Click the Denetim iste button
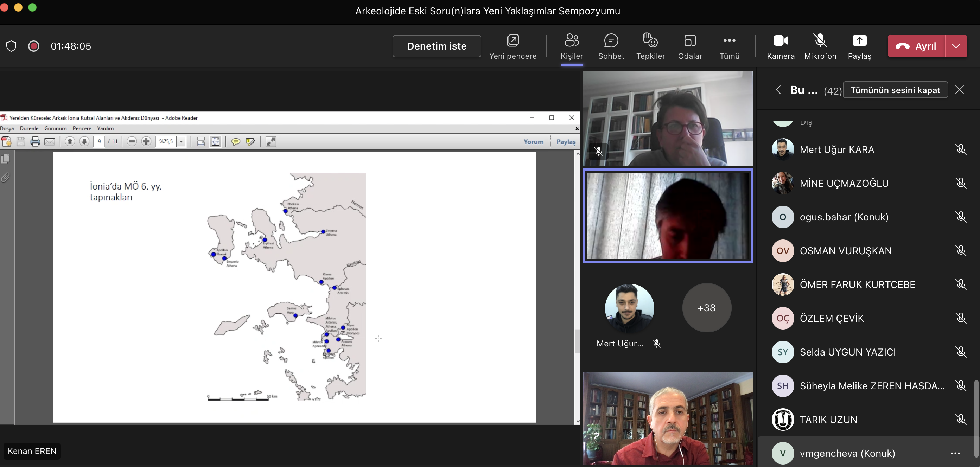980x467 pixels. pyautogui.click(x=437, y=46)
